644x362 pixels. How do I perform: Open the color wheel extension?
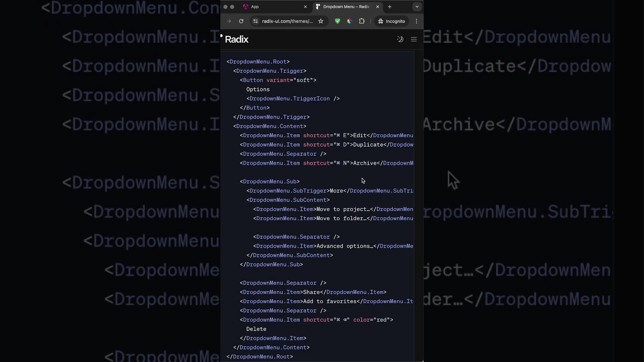[x=350, y=21]
